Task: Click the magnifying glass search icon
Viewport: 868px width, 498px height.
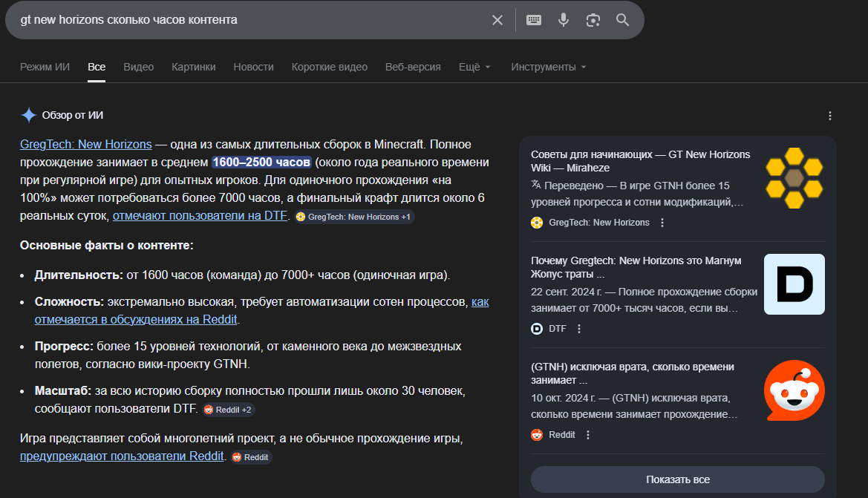Action: tap(622, 20)
